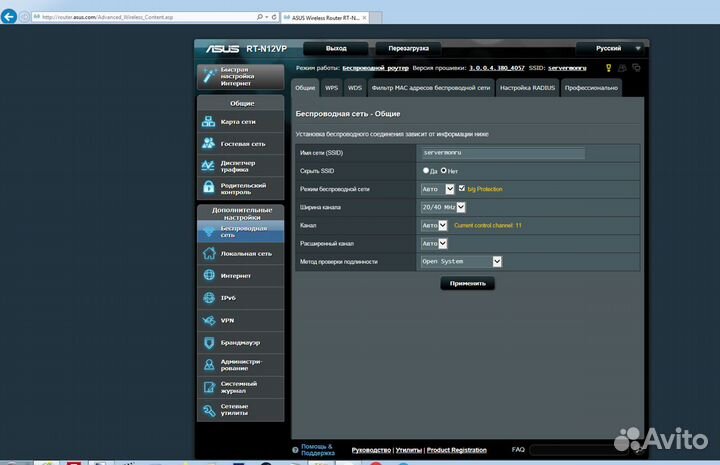Image resolution: width=720 pixels, height=465 pixels.
Task: Switch to the Профессионально tab
Action: pyautogui.click(x=591, y=88)
